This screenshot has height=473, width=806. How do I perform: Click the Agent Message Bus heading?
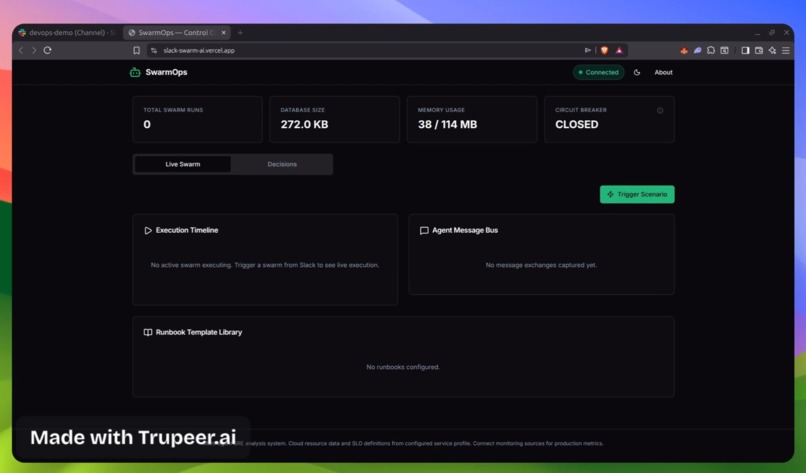tap(465, 230)
